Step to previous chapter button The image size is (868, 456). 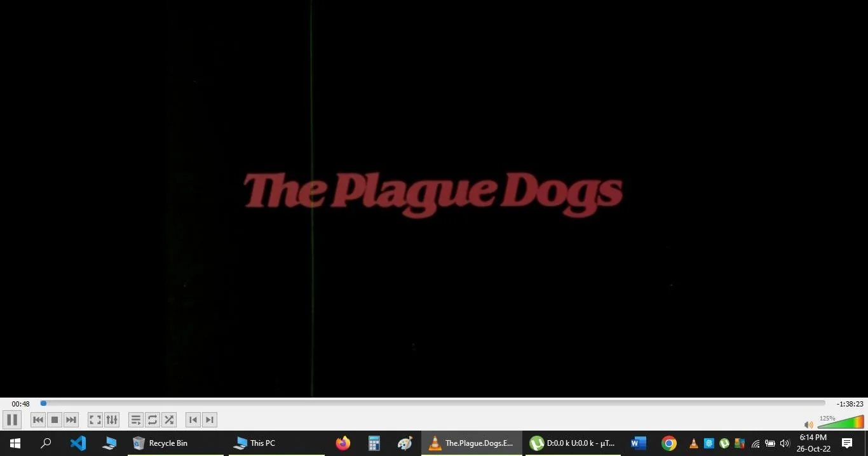[193, 420]
